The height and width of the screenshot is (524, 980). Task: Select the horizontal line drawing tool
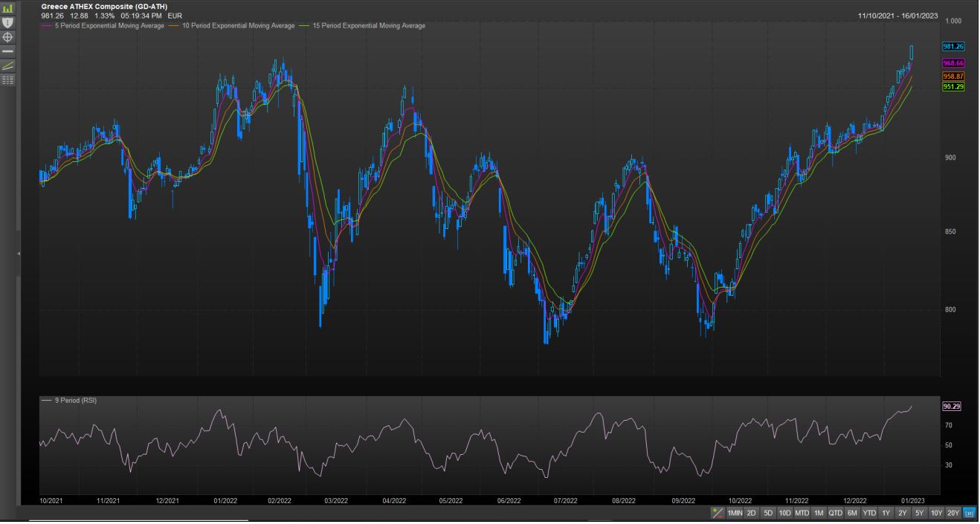coord(8,51)
